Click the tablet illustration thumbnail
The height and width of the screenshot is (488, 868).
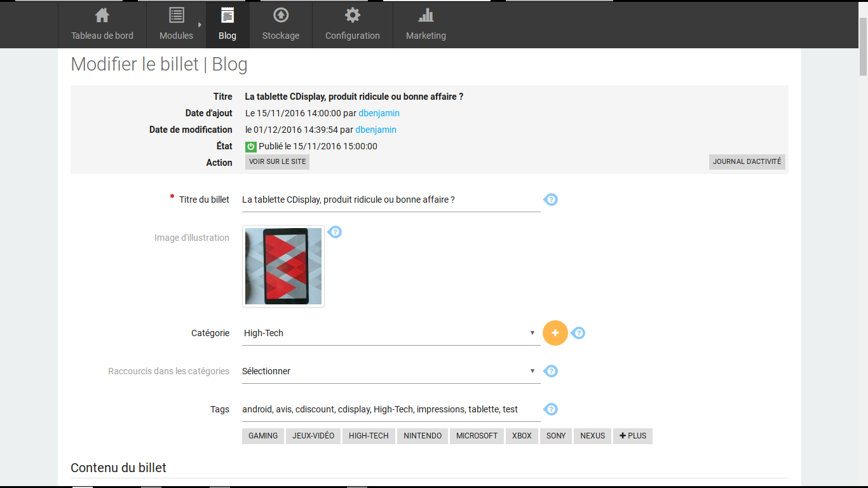283,266
